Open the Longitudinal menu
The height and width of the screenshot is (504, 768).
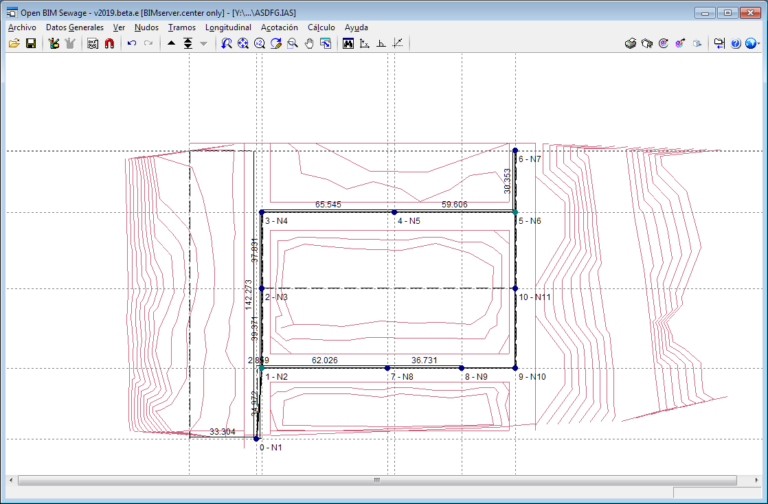[x=227, y=28]
